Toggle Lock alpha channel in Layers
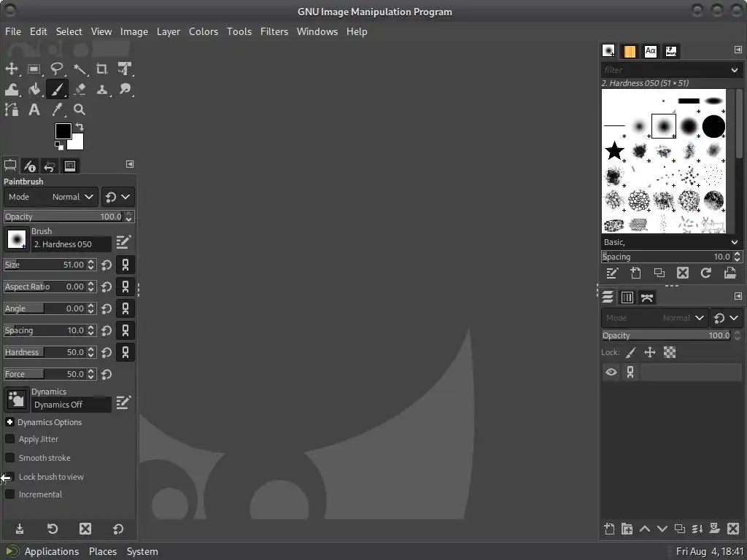This screenshot has width=747, height=560. (x=670, y=352)
